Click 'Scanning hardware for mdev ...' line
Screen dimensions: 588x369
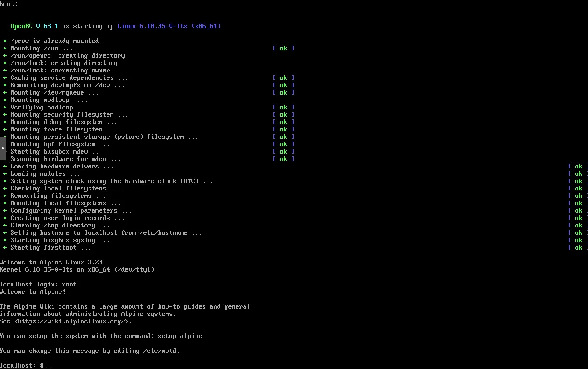tap(65, 159)
